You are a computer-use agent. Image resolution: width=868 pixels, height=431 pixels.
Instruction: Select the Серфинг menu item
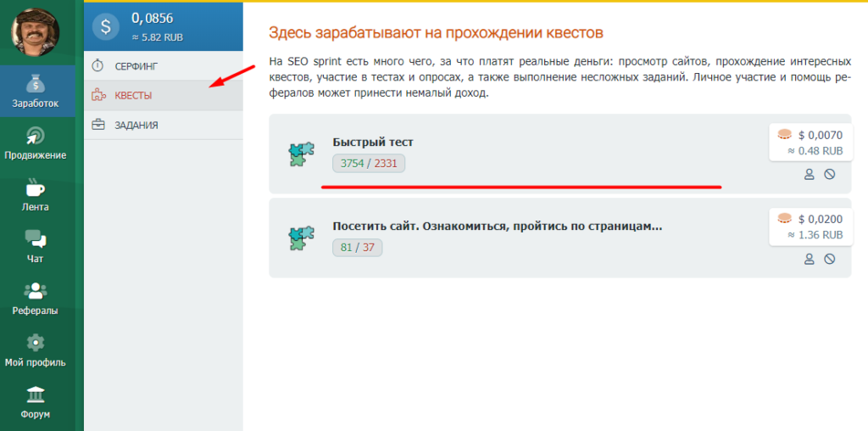coord(136,65)
